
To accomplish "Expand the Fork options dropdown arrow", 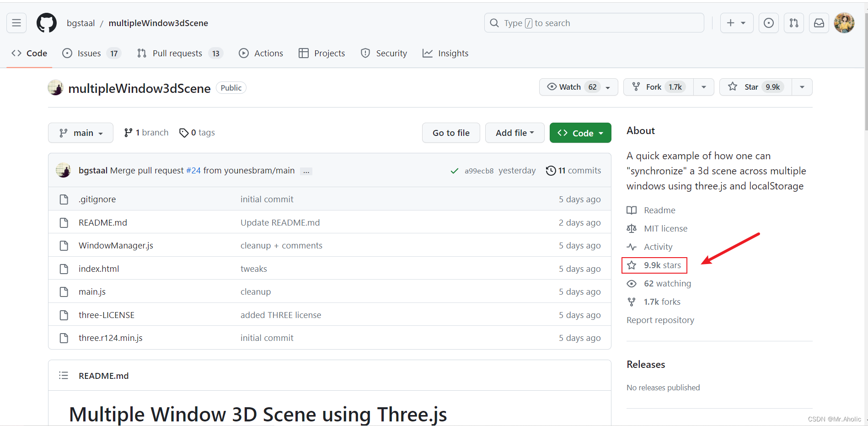I will pyautogui.click(x=704, y=87).
